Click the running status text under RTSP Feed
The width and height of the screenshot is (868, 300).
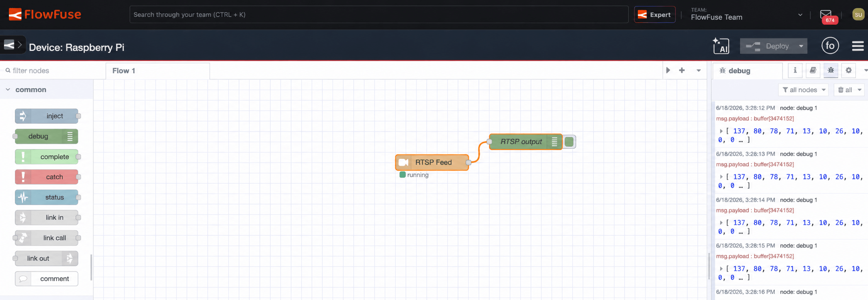(x=418, y=175)
